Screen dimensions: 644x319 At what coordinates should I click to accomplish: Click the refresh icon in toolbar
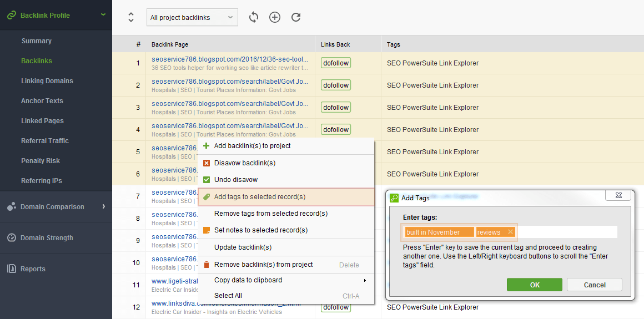[296, 17]
